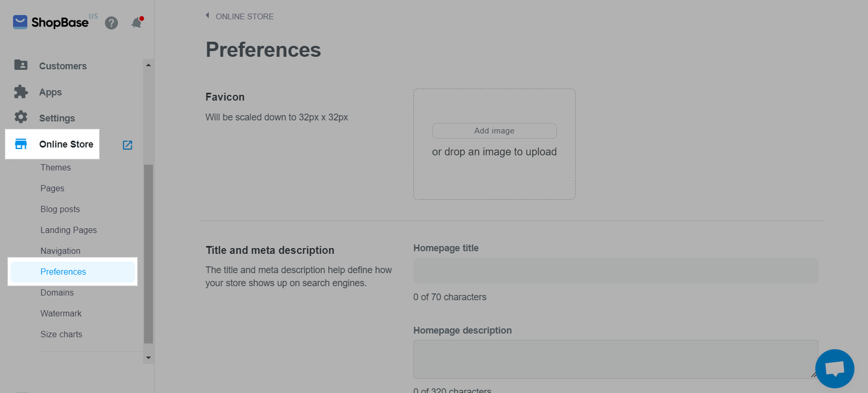Open Landing Pages submenu item

[x=68, y=230]
